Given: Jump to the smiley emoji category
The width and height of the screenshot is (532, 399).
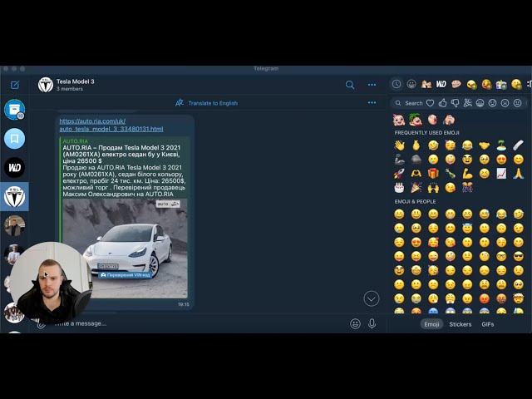Looking at the screenshot, I should [x=411, y=84].
